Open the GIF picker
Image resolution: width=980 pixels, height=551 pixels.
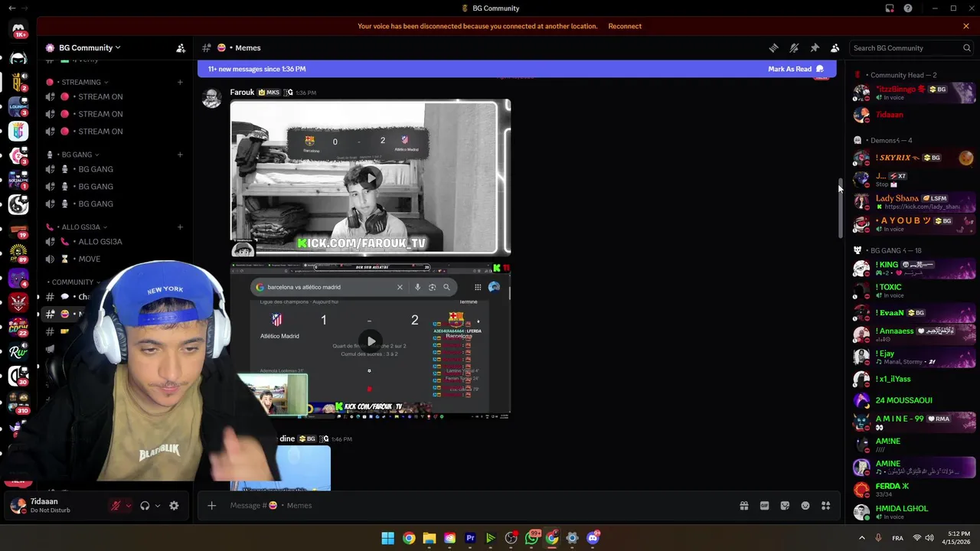coord(764,505)
